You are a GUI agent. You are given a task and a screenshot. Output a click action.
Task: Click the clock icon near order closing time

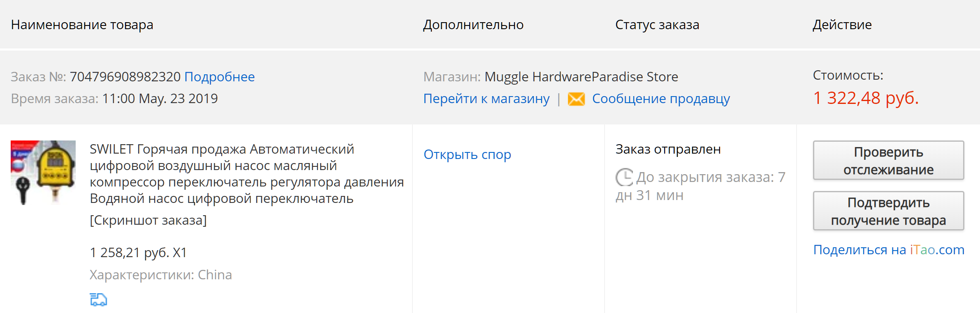(x=624, y=177)
